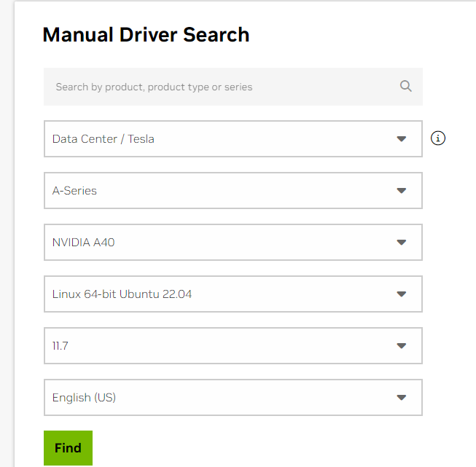Image resolution: width=476 pixels, height=467 pixels.
Task: Focus the search by product input field
Action: tap(233, 87)
